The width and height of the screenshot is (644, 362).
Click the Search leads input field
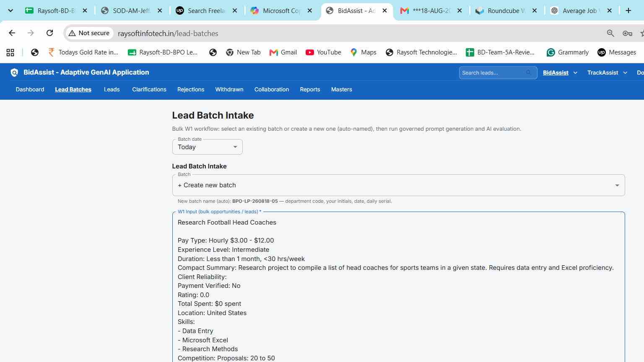click(493, 72)
